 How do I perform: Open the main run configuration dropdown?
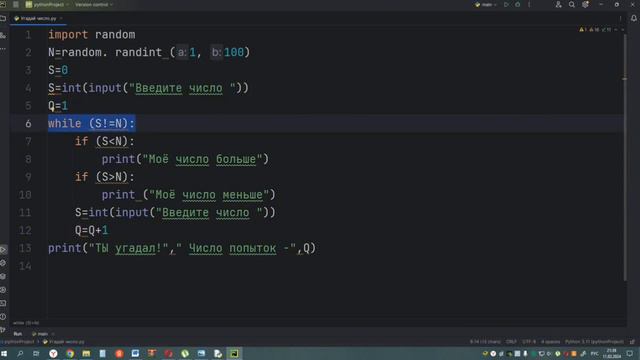point(486,4)
